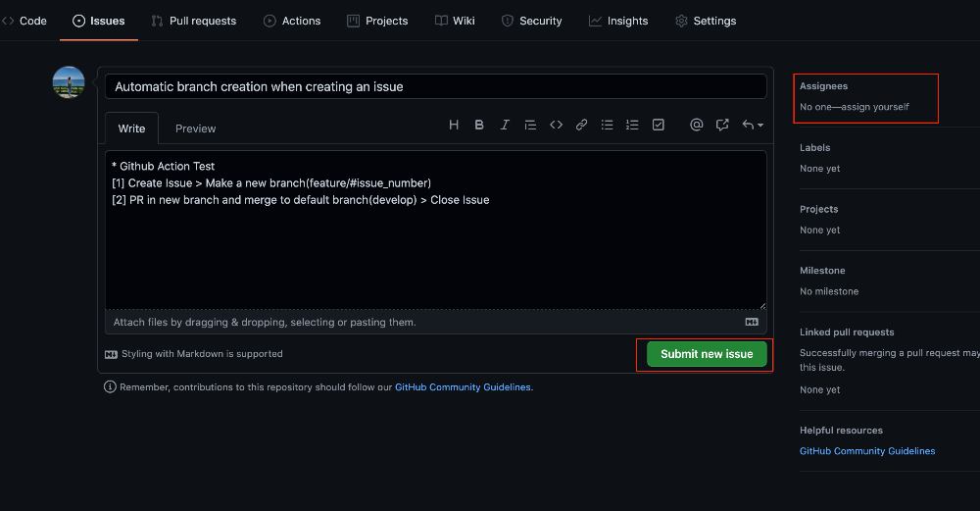Go to the Projects tab

[x=377, y=21]
